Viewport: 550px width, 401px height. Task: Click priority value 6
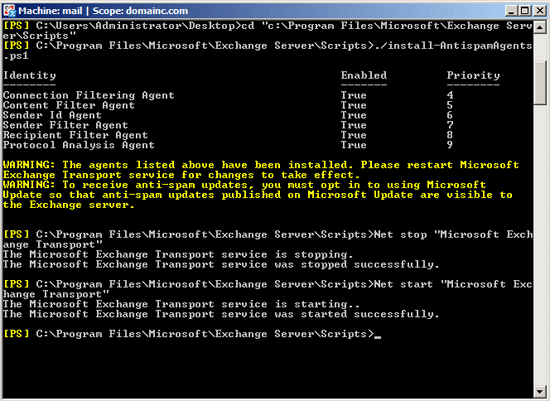[450, 115]
